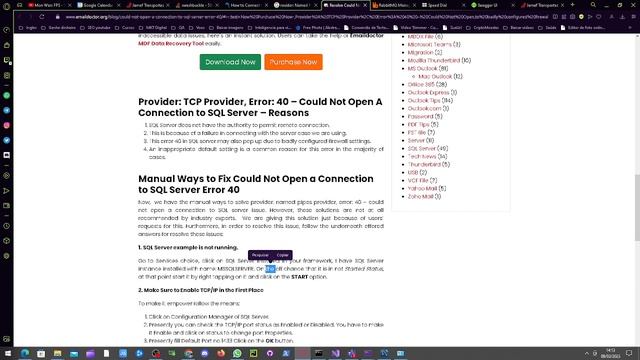Image resolution: width=640 pixels, height=360 pixels.
Task: Open Instagram in the Opera sidebar
Action: 7,125
